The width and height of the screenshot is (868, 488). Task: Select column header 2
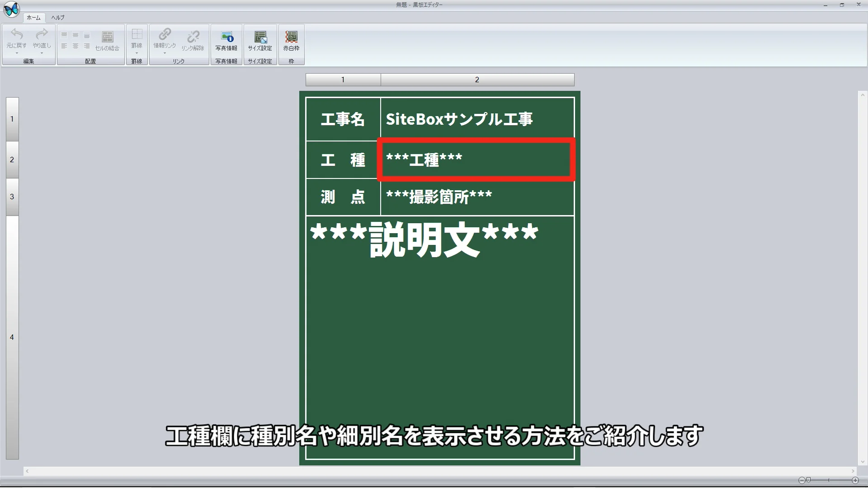(x=477, y=79)
